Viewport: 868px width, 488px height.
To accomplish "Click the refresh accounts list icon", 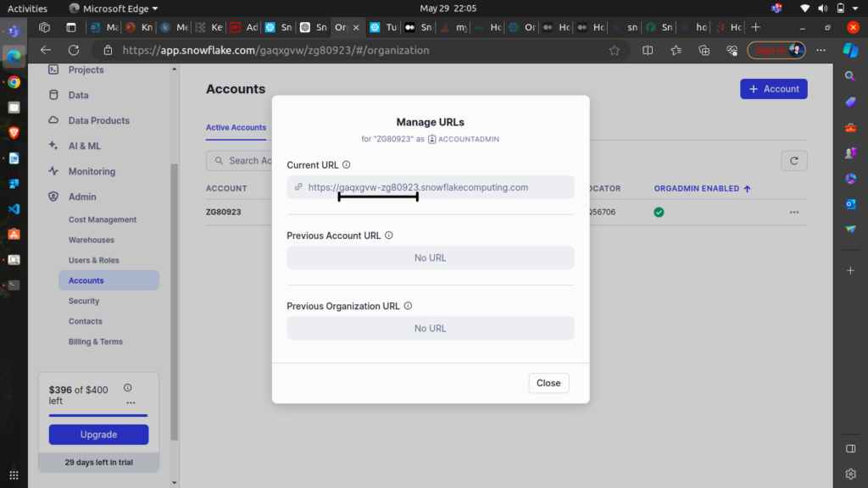I will tap(793, 160).
